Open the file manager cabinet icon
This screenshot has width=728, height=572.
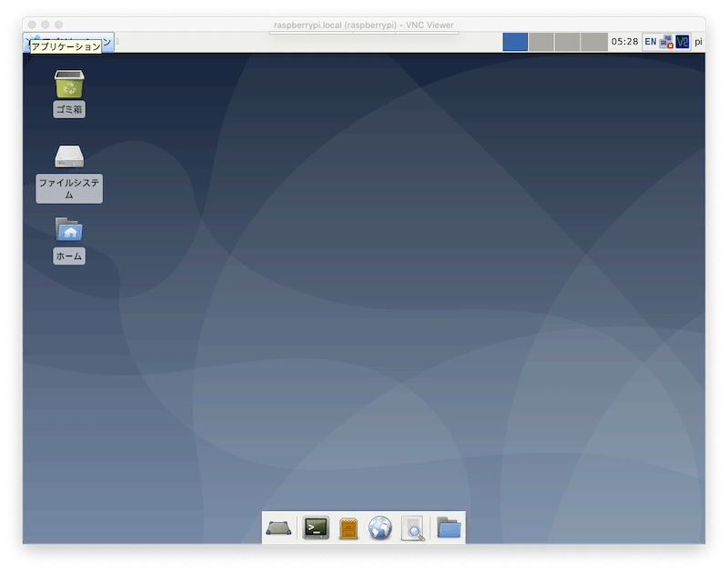pos(349,528)
